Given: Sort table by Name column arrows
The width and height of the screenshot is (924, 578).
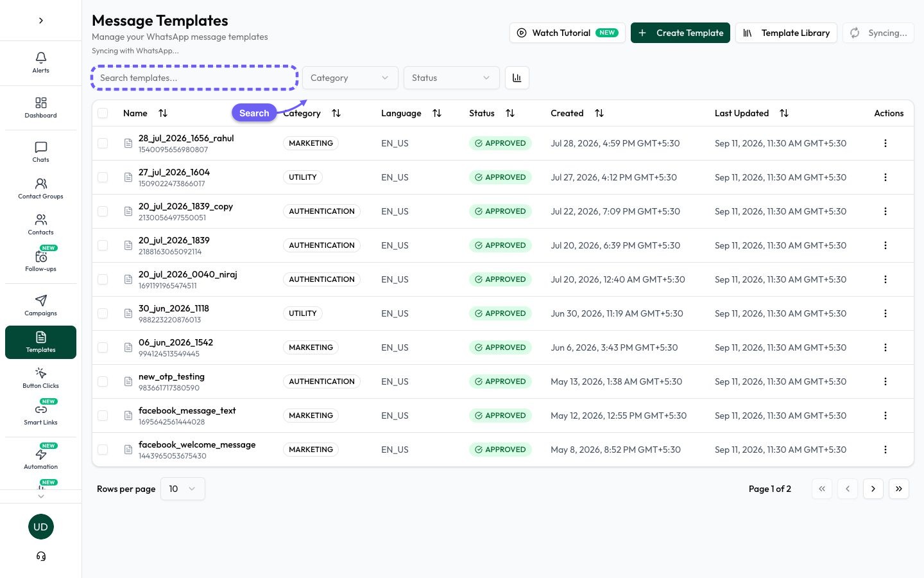Looking at the screenshot, I should pyautogui.click(x=163, y=113).
